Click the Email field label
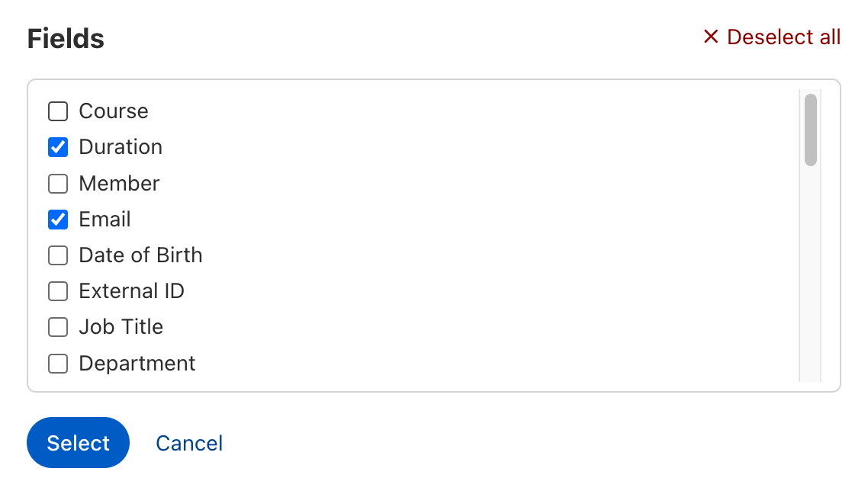 pyautogui.click(x=104, y=220)
